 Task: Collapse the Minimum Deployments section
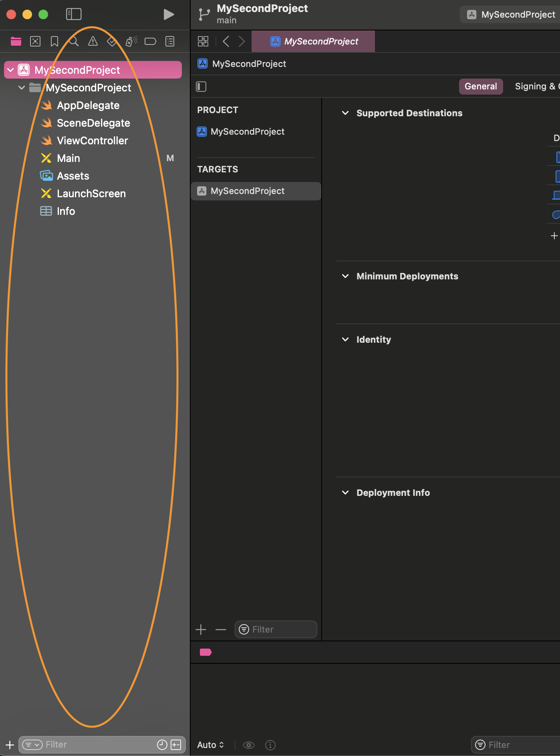click(x=345, y=276)
